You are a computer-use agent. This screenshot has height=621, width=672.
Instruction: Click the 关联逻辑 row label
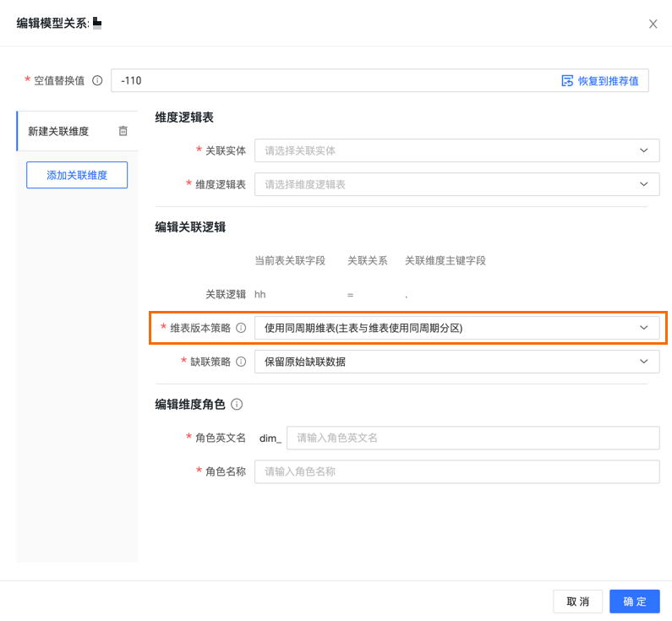pos(226,295)
